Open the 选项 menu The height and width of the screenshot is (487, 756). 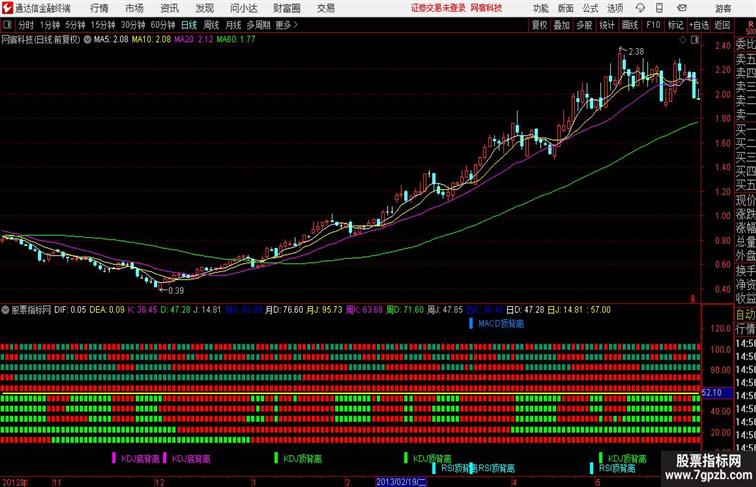pos(615,8)
